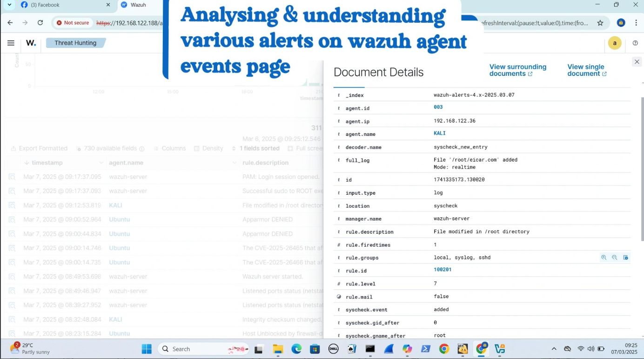
Task: Close the Document Details flyout
Action: tap(637, 61)
